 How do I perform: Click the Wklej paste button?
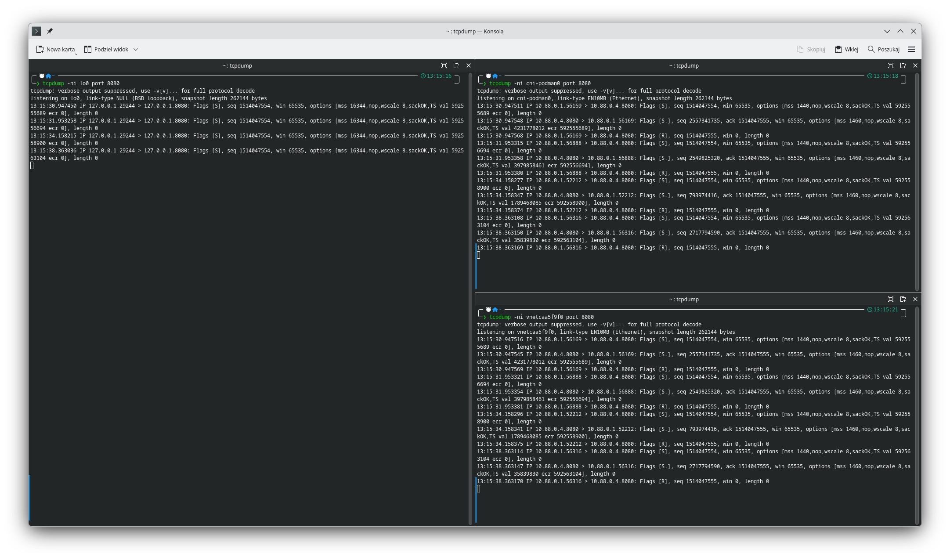pos(846,49)
